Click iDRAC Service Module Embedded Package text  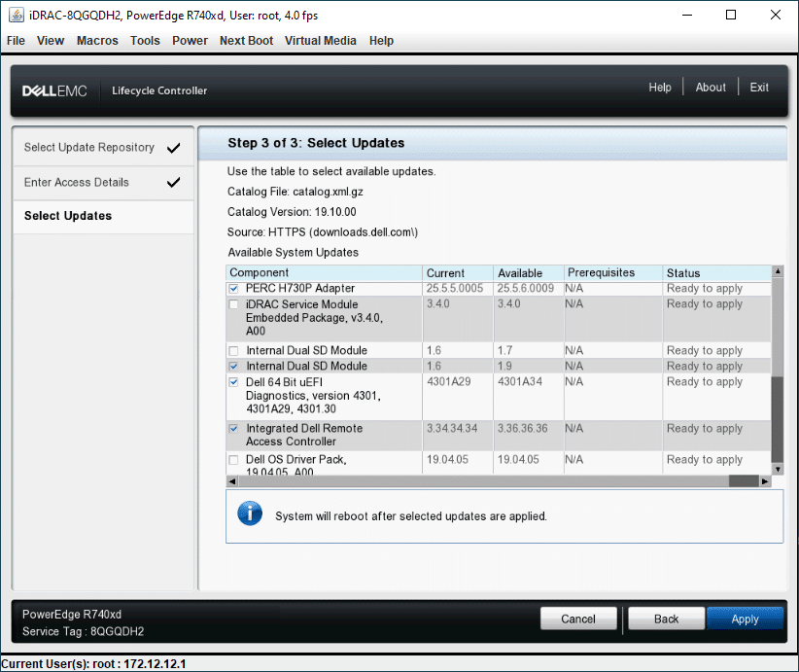click(314, 318)
